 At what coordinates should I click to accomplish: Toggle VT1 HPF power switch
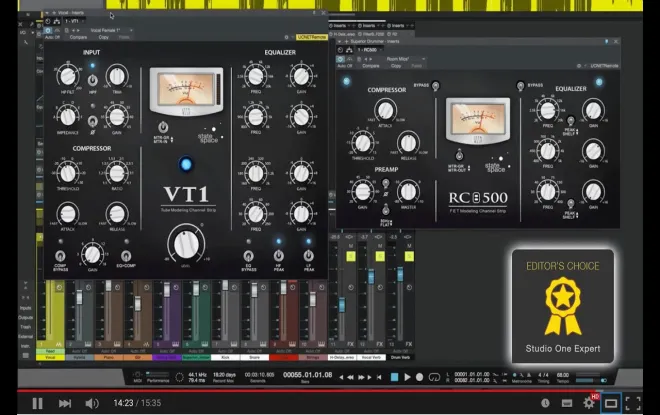point(93,80)
